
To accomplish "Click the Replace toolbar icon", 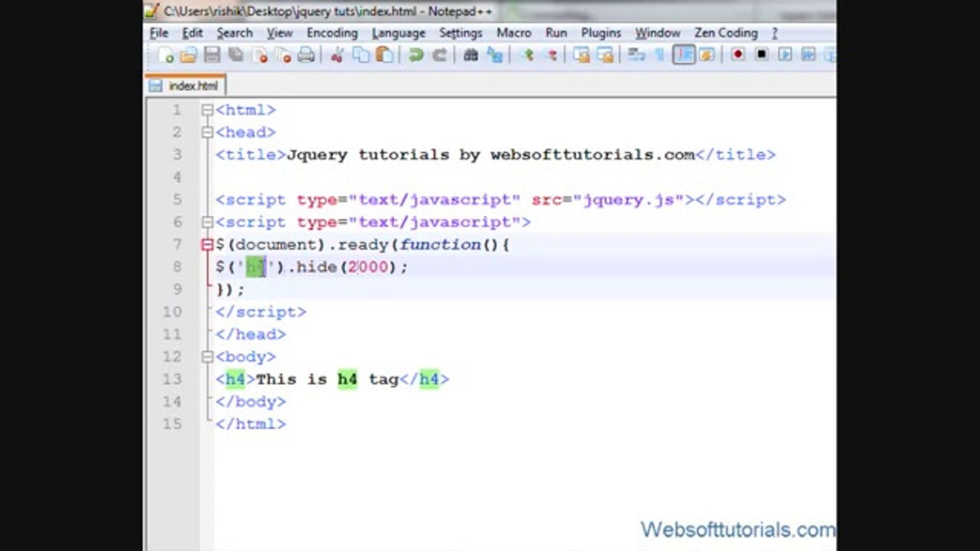I will (495, 55).
